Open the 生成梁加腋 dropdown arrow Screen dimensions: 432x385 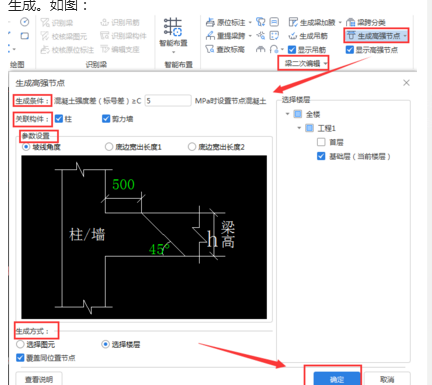(x=340, y=22)
